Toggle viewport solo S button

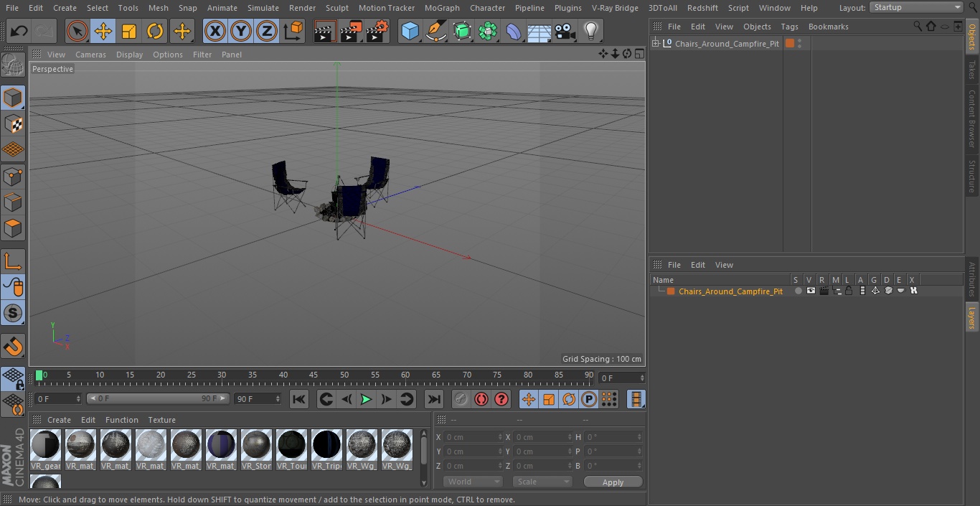[13, 314]
